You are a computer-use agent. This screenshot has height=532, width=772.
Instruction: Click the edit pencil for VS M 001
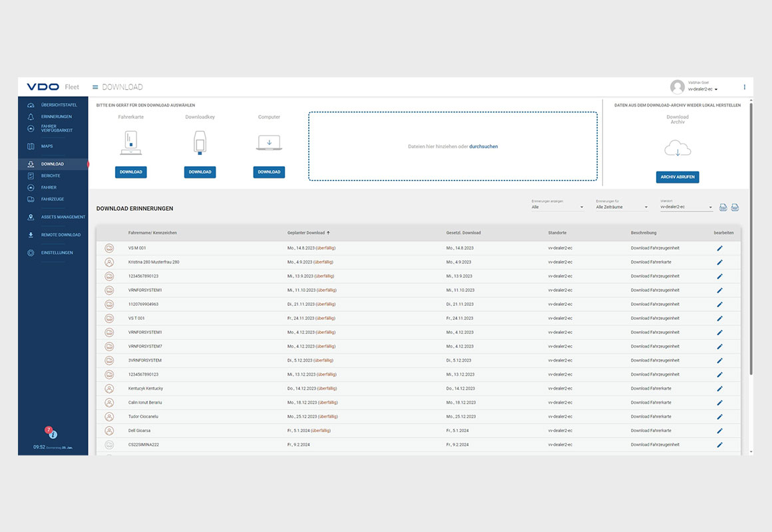tap(719, 248)
